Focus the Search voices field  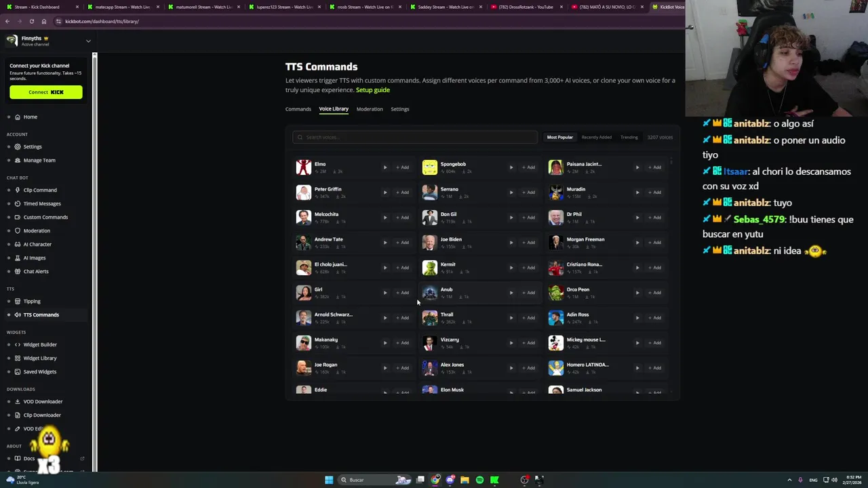(x=415, y=138)
